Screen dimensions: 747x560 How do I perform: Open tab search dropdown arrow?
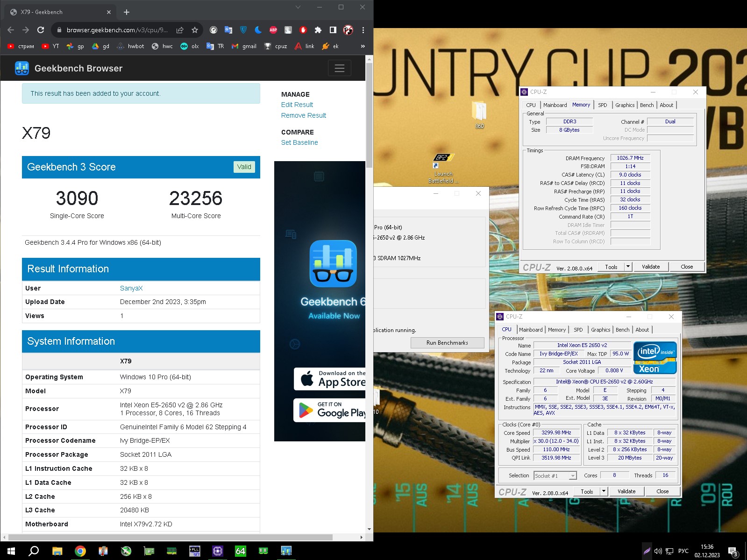point(298,7)
